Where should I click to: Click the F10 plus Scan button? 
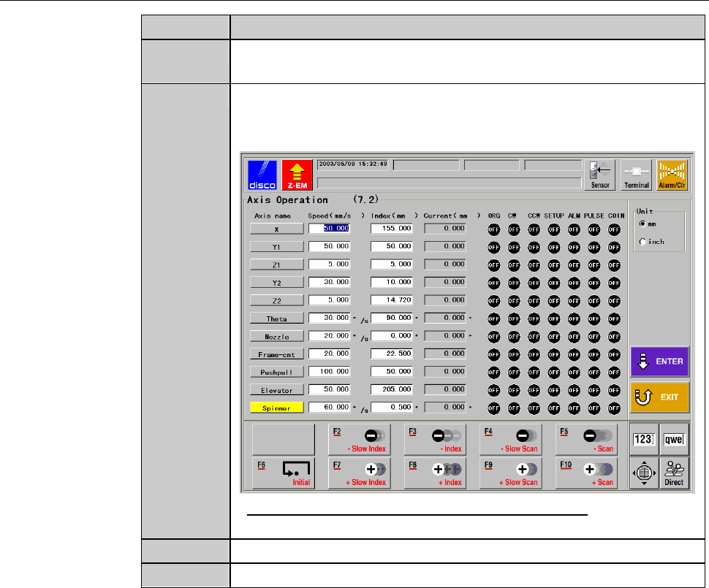point(586,473)
